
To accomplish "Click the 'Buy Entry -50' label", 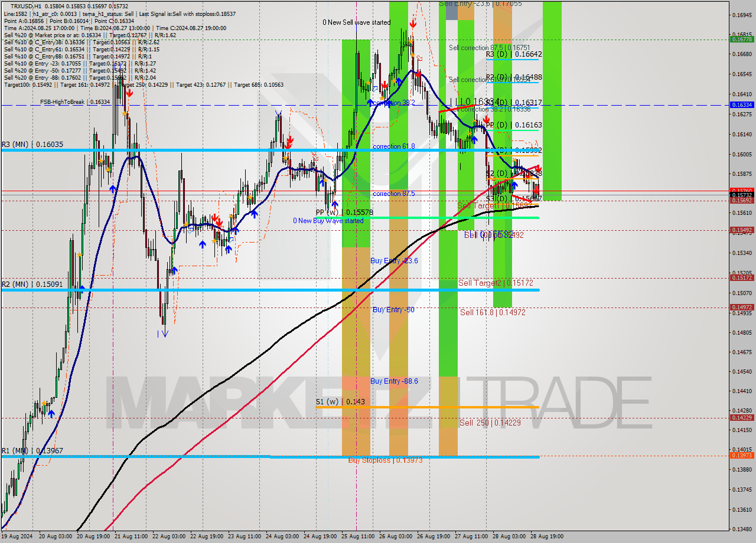I will tap(393, 309).
